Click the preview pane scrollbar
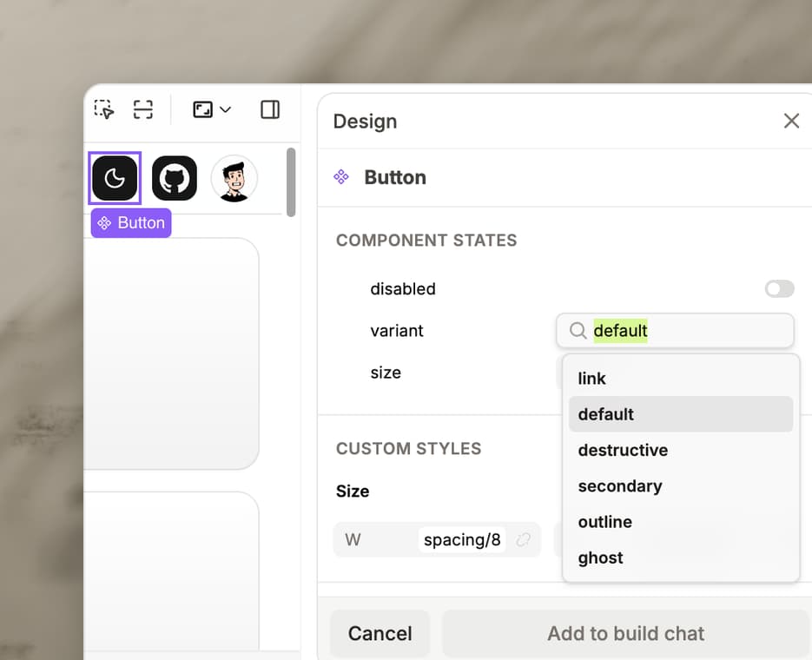The width and height of the screenshot is (812, 660). (x=291, y=182)
